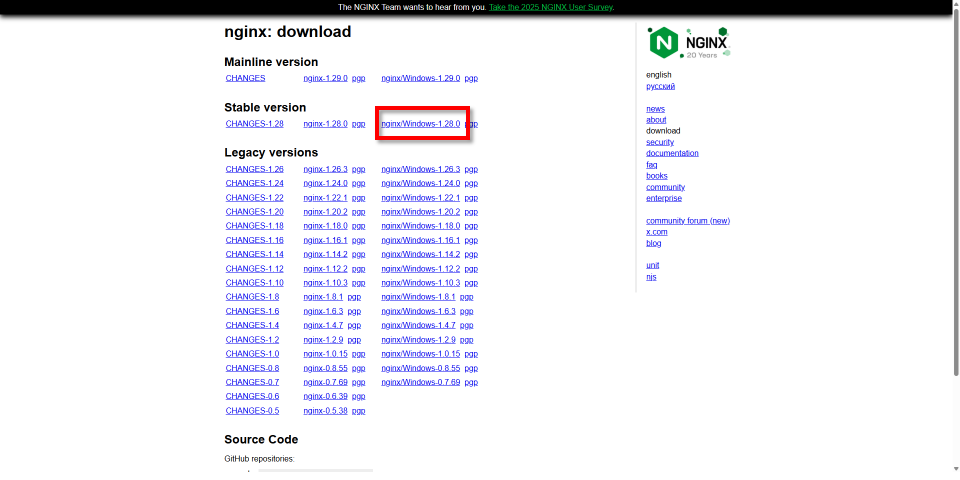Download nginx-1.28.0 stable source
This screenshot has height=480, width=960.
[x=325, y=124]
